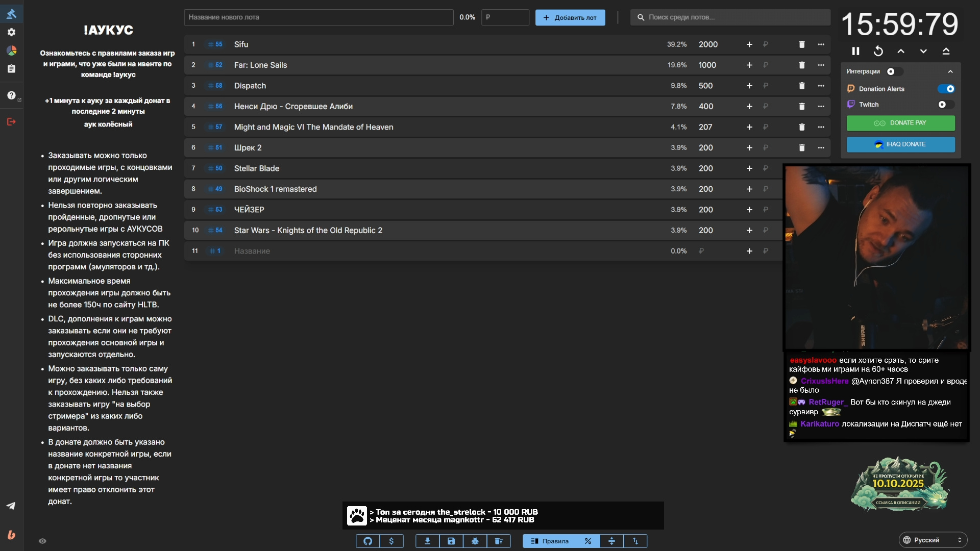Add amount to Dispatch lot with plus icon
The width and height of the screenshot is (980, 551).
point(749,86)
